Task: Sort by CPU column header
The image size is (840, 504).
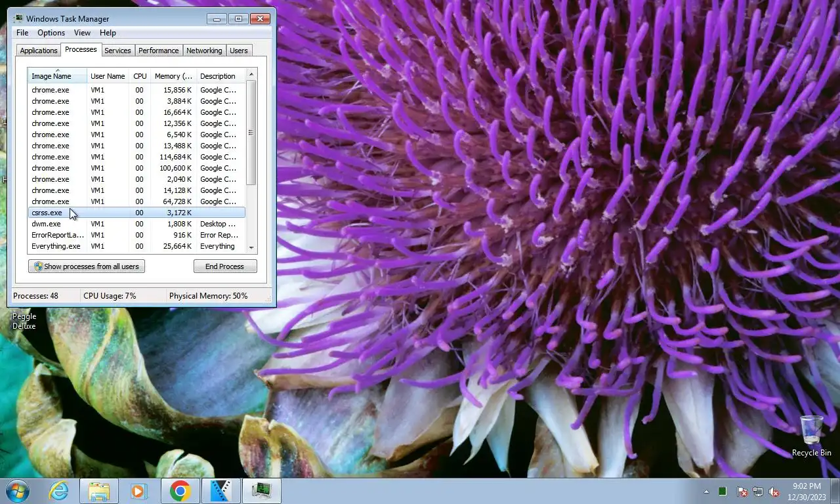Action: point(140,76)
